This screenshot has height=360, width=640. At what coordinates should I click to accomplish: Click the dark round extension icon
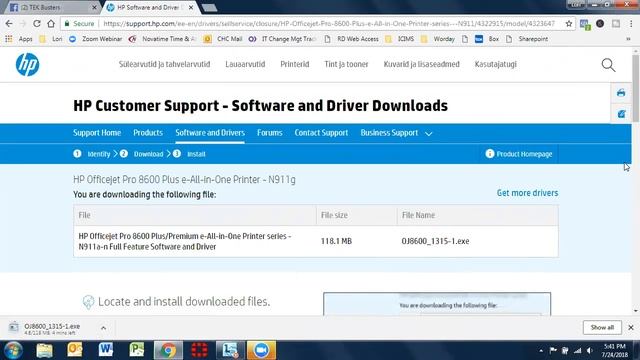tap(600, 24)
